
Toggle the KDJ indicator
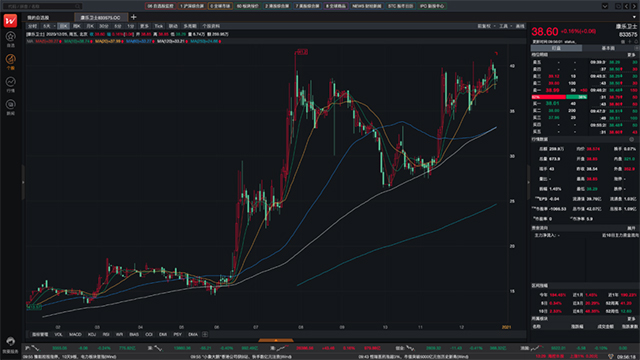pyautogui.click(x=92, y=334)
